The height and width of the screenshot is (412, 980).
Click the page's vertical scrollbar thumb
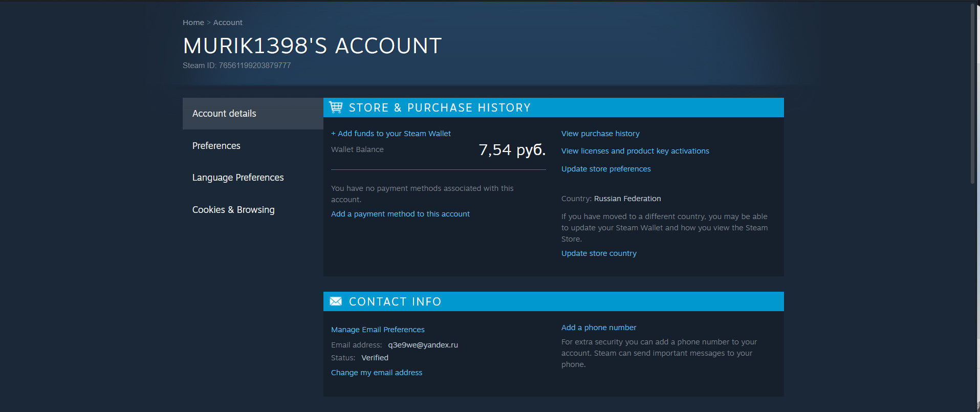click(x=973, y=92)
